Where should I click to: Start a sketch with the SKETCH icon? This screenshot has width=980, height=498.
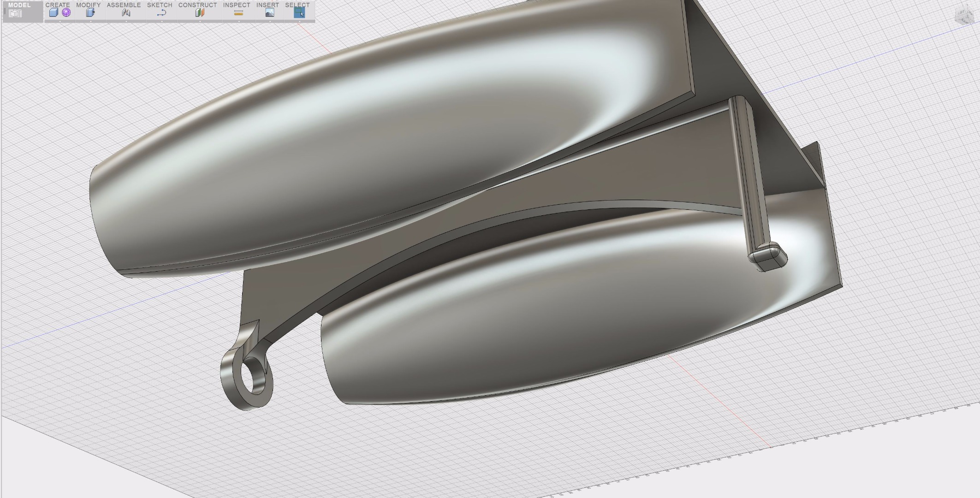tap(161, 13)
